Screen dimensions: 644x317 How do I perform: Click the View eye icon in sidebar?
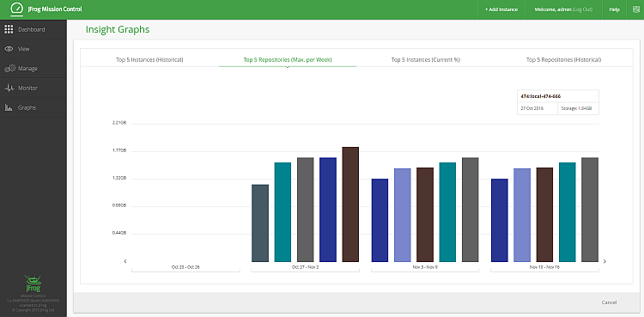tap(9, 49)
